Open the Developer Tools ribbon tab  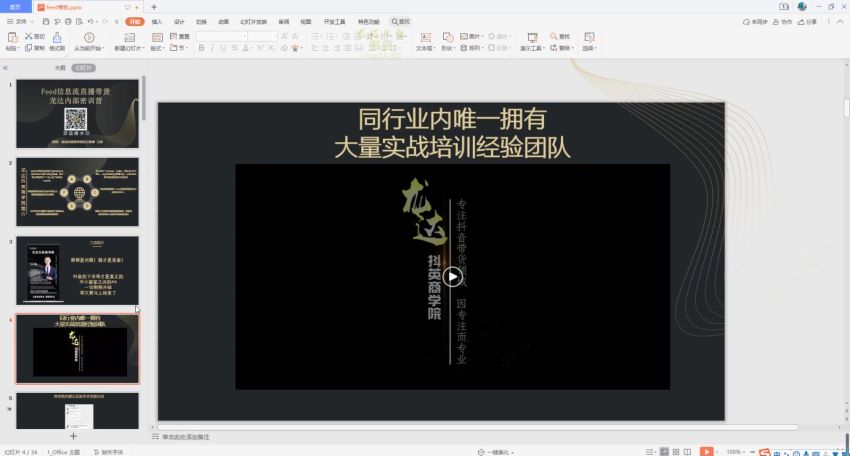pos(334,22)
